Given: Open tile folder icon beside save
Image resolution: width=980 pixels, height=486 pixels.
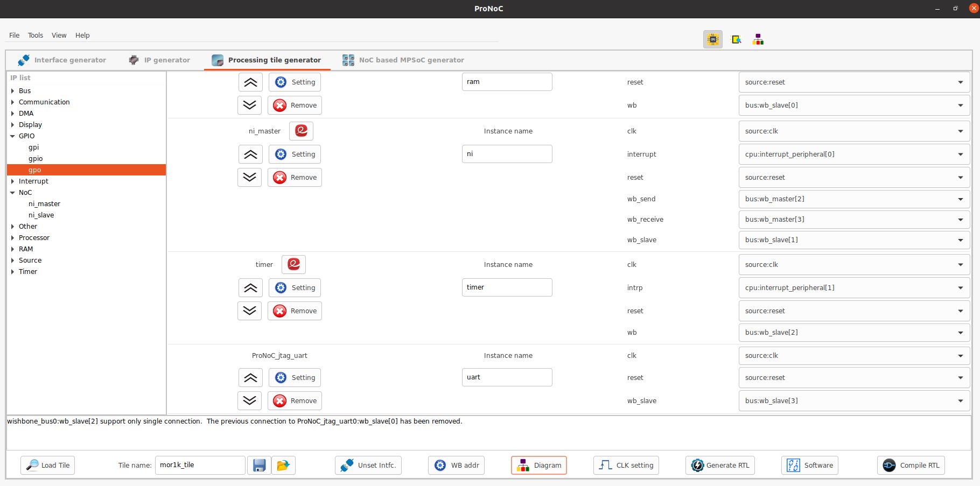Looking at the screenshot, I should [x=283, y=465].
